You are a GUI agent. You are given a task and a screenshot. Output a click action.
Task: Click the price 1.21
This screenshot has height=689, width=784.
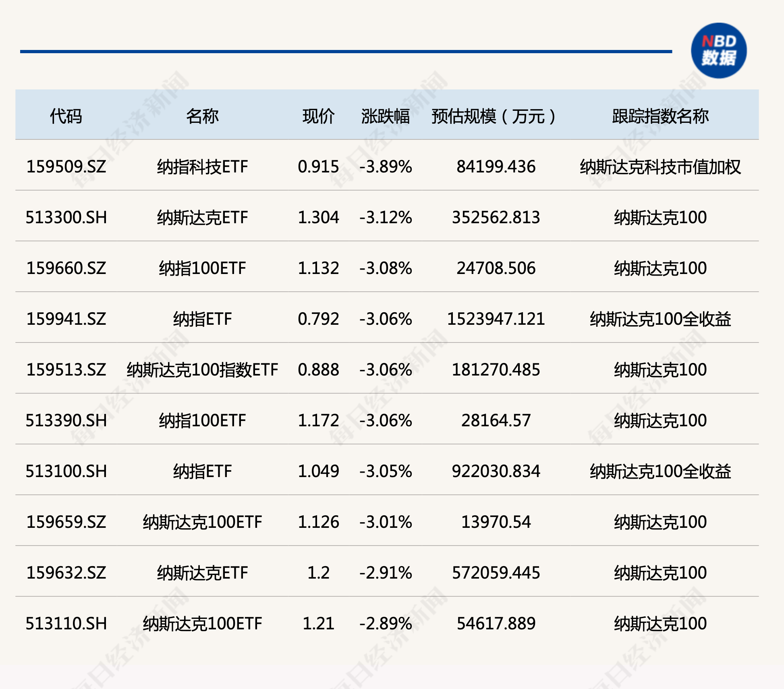coord(318,624)
